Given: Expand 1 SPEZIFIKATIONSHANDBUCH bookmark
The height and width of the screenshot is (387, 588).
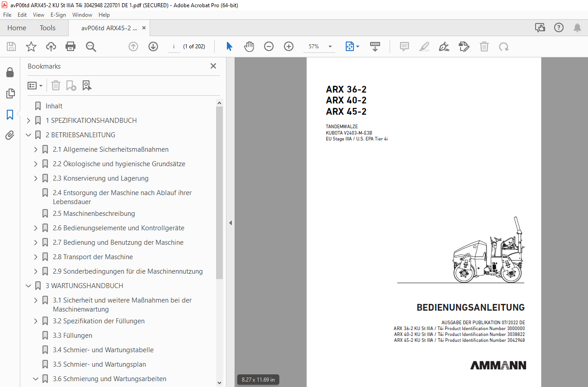Looking at the screenshot, I should pyautogui.click(x=28, y=121).
